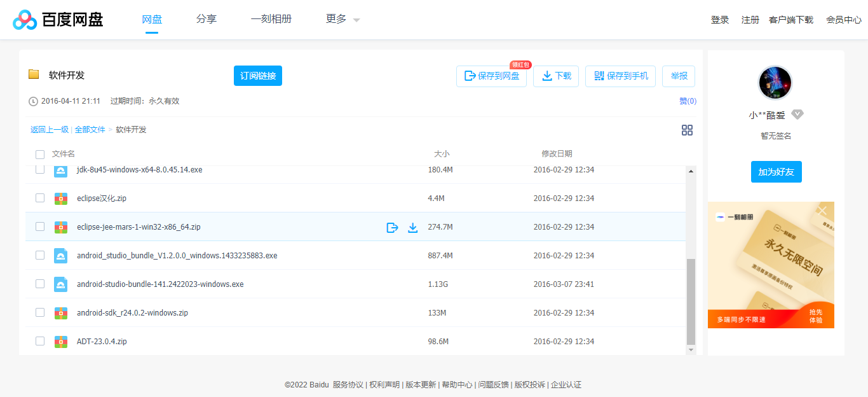Viewport: 868px width, 397px height.
Task: Toggle the select-all files checkbox
Action: pyautogui.click(x=40, y=154)
